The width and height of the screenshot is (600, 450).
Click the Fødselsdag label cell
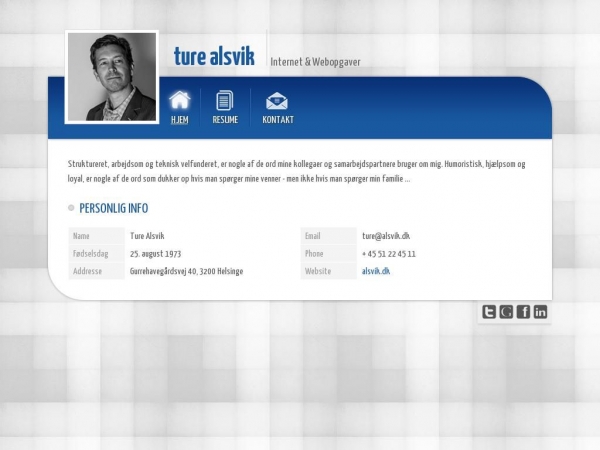pyautogui.click(x=96, y=254)
